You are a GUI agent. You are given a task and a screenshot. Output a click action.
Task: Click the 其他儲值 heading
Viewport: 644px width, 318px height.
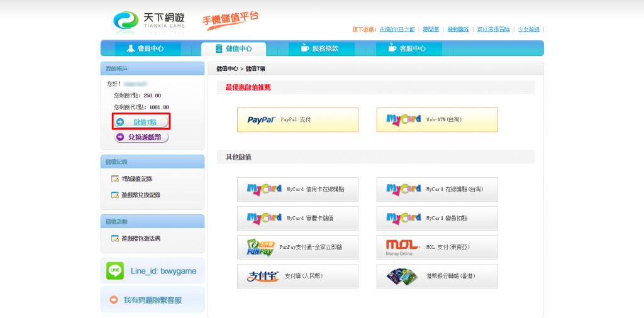(x=238, y=157)
